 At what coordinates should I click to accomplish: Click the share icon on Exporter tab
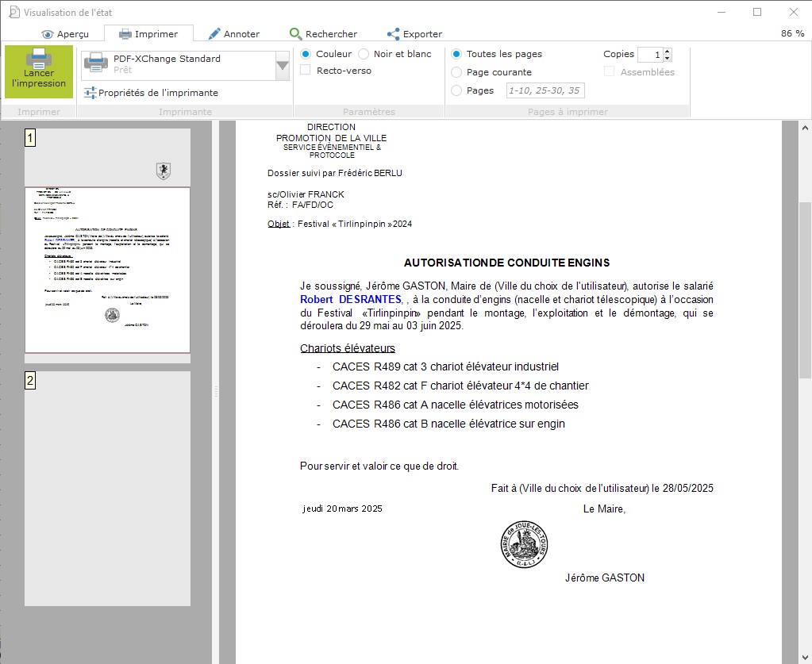[x=393, y=34]
